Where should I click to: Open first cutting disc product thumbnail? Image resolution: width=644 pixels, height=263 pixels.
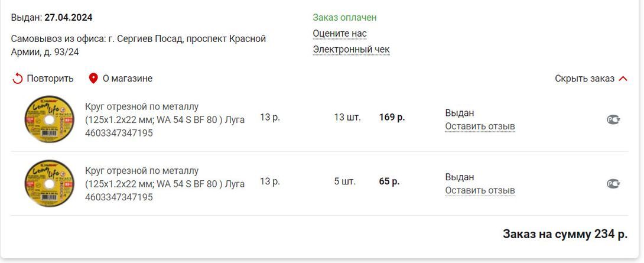pyautogui.click(x=49, y=119)
